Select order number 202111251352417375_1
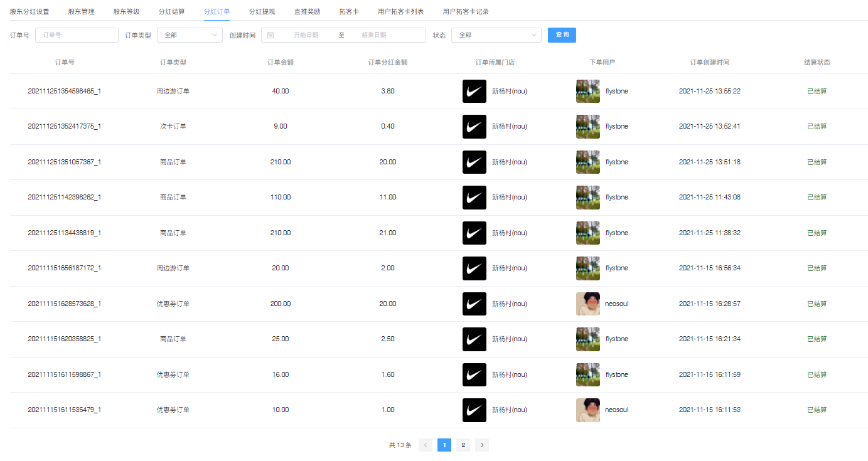The image size is (868, 461). 65,127
